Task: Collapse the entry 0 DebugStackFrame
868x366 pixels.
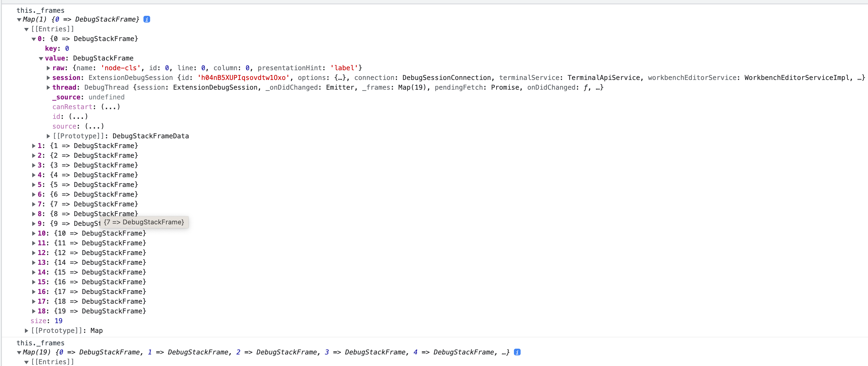Action: [34, 39]
